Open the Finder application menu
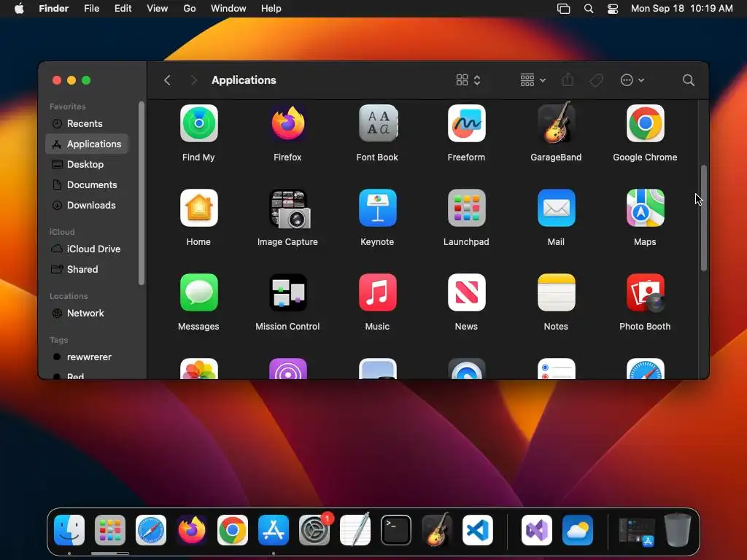Screen dimensions: 747x560 [53, 9]
